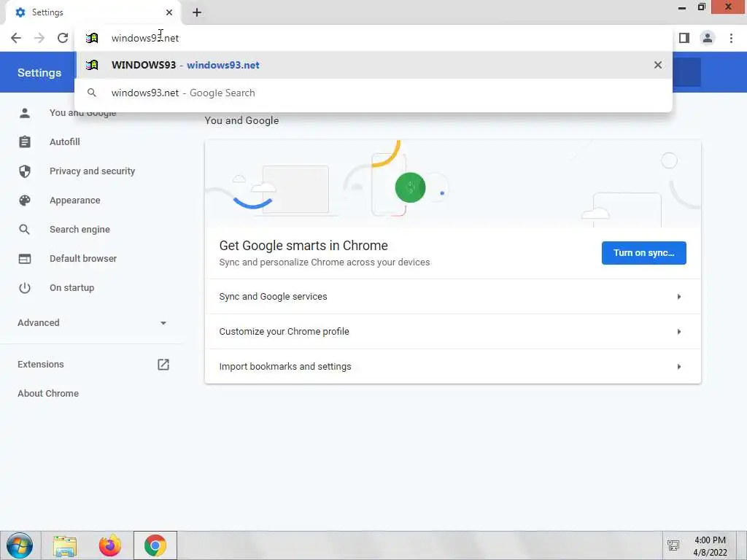Expand the Advanced settings section

click(91, 323)
